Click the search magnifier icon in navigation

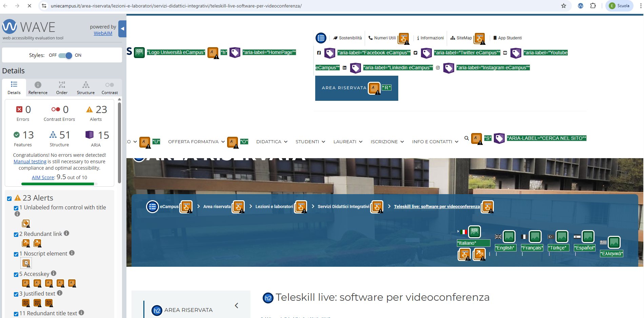tap(467, 138)
